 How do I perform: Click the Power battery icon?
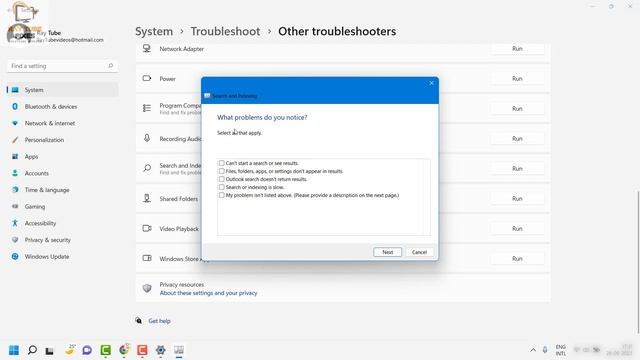tap(147, 78)
